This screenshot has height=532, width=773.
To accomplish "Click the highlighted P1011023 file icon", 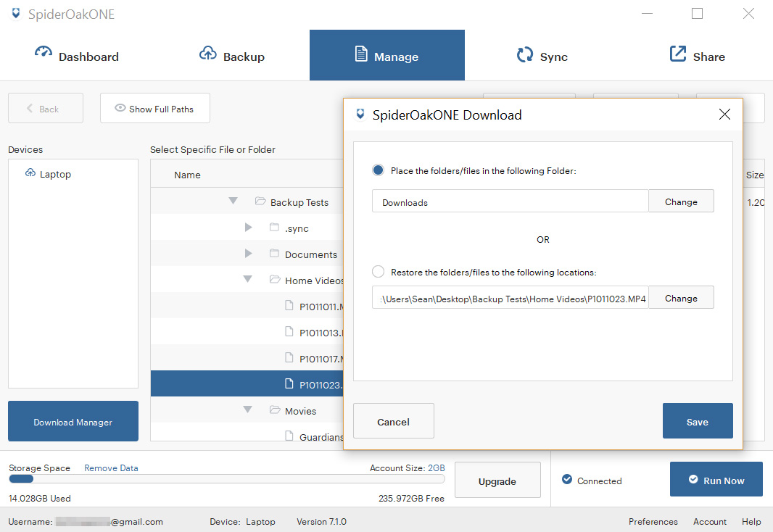I will [289, 383].
